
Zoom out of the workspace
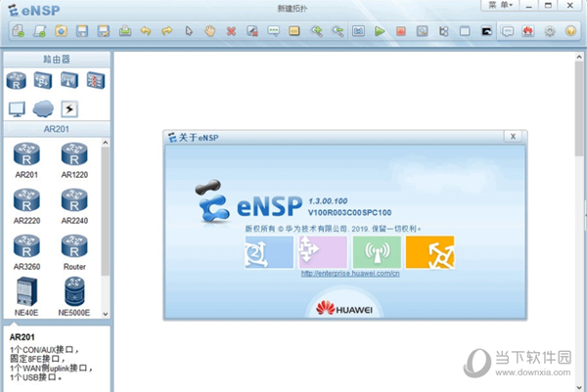click(338, 30)
